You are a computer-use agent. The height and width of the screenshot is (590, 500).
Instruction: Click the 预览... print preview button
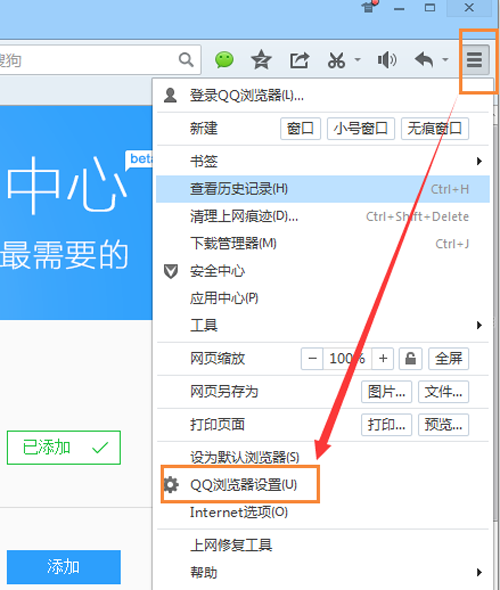444,425
